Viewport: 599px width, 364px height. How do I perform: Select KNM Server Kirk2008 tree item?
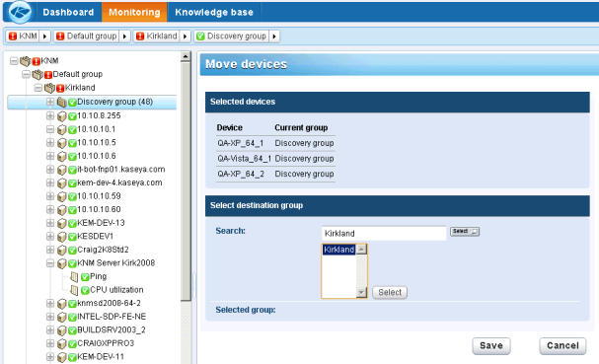coord(116,262)
